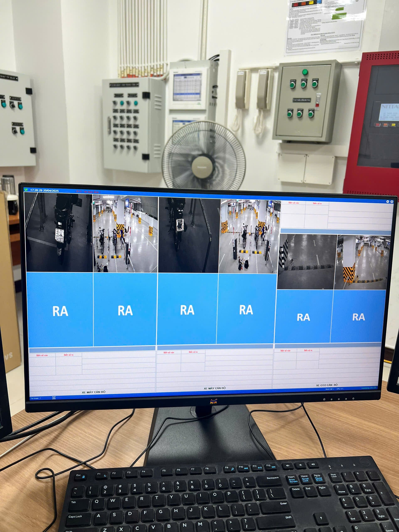Click 'Biển số vào' header in top-right table
The height and width of the screenshot is (532, 399).
coord(294,203)
